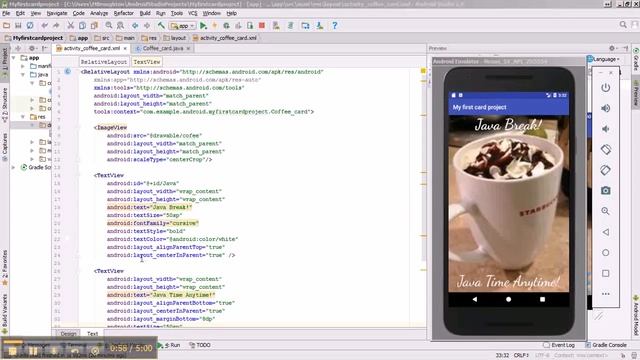
Task: Click the res breadcrumb in navigation bar
Action: point(149,38)
